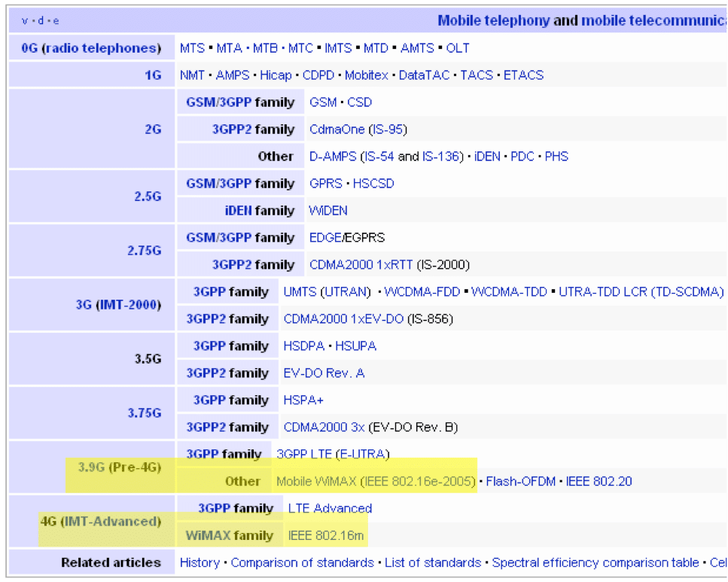Open the IEEE 802.16m link
The height and width of the screenshot is (582, 728).
pyautogui.click(x=325, y=535)
